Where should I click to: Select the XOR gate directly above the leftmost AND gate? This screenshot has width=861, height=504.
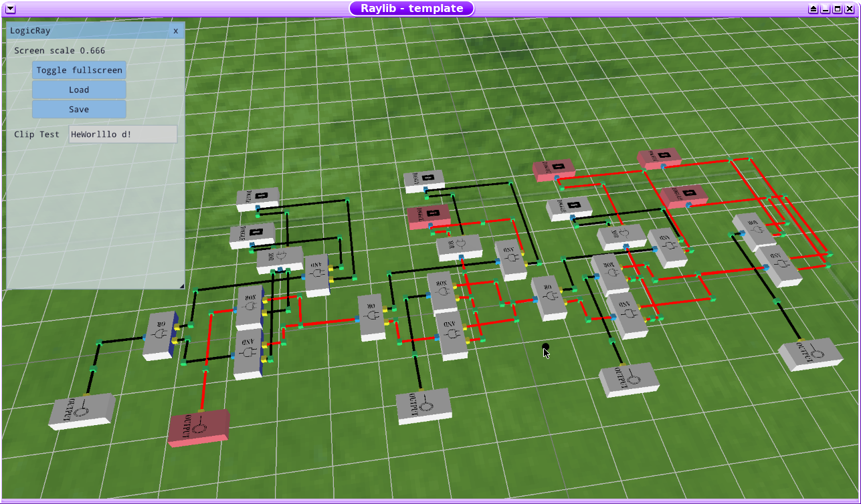pos(250,307)
